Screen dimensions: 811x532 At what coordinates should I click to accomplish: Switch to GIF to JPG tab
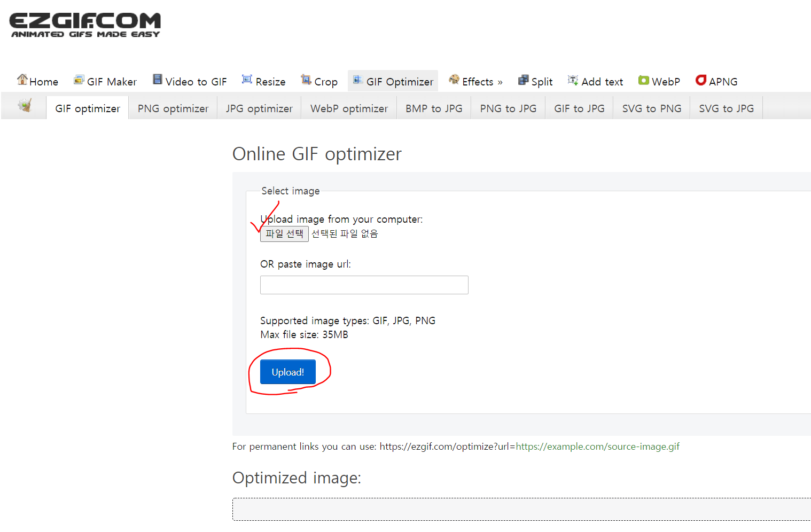click(x=579, y=108)
